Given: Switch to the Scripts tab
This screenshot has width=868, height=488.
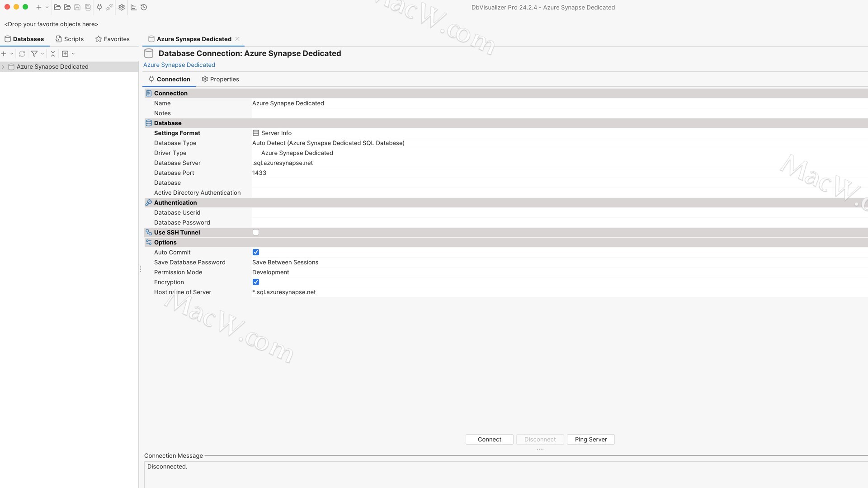Looking at the screenshot, I should tap(70, 39).
